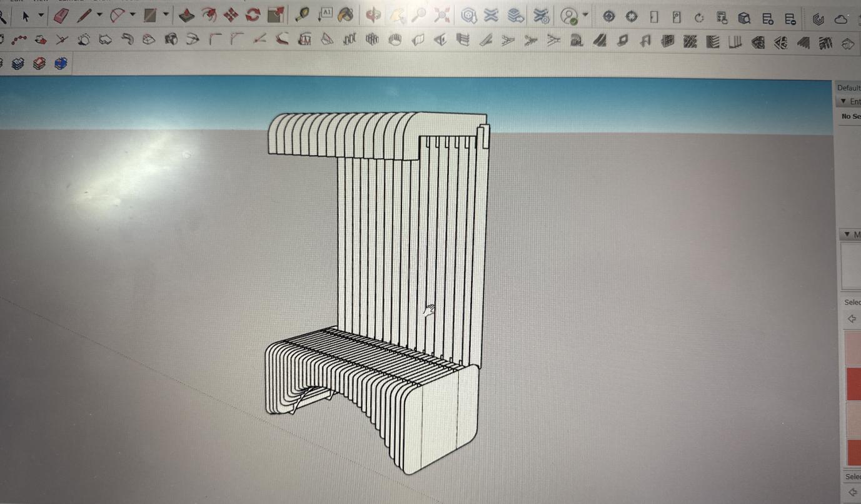Select the arrow Select tool

point(26,16)
